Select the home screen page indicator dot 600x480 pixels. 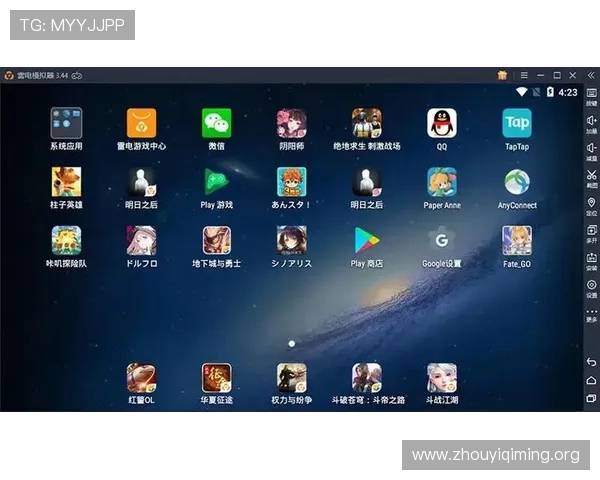point(292,344)
